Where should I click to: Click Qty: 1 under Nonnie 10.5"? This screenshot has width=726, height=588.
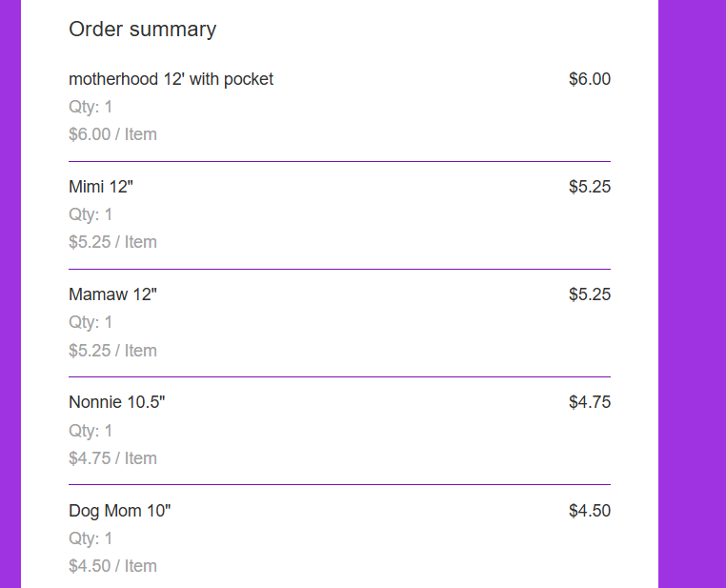tap(91, 431)
